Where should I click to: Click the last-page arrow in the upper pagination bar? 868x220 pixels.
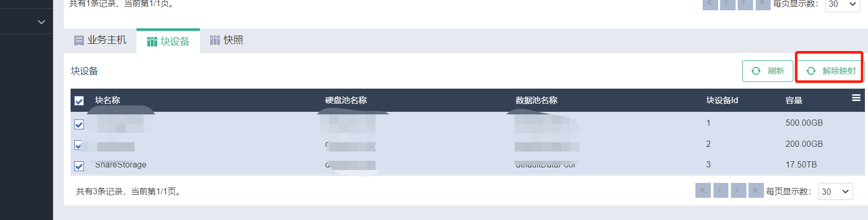tap(762, 4)
